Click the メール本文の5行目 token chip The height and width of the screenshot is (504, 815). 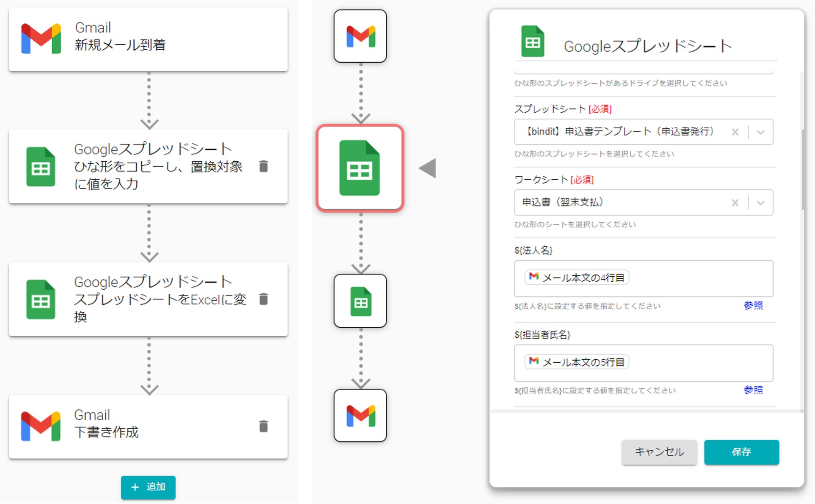577,362
